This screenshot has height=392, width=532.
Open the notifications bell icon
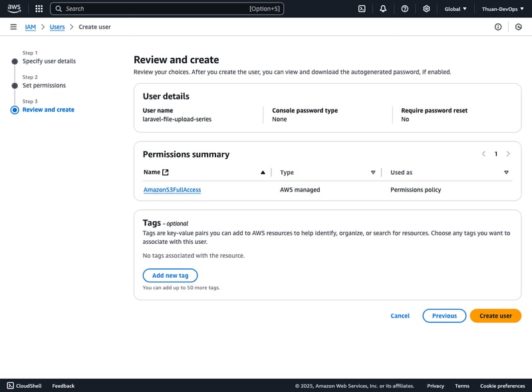[x=383, y=9]
